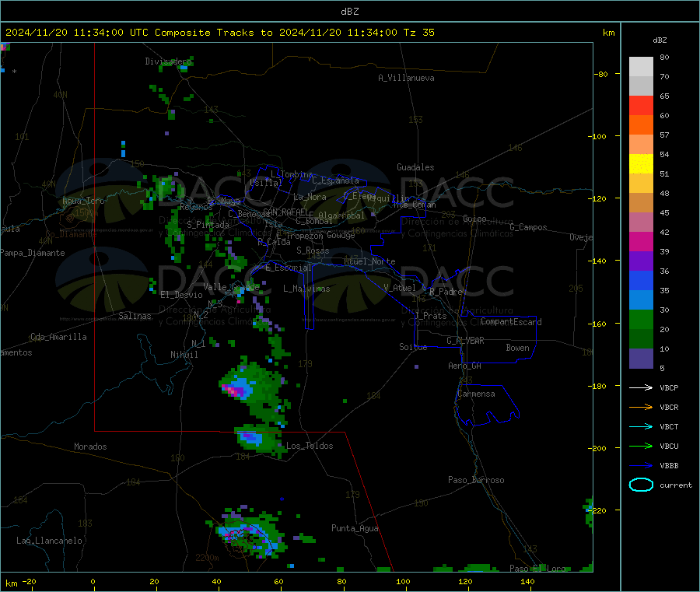Click the white VBCP arrow in legend

pyautogui.click(x=641, y=387)
